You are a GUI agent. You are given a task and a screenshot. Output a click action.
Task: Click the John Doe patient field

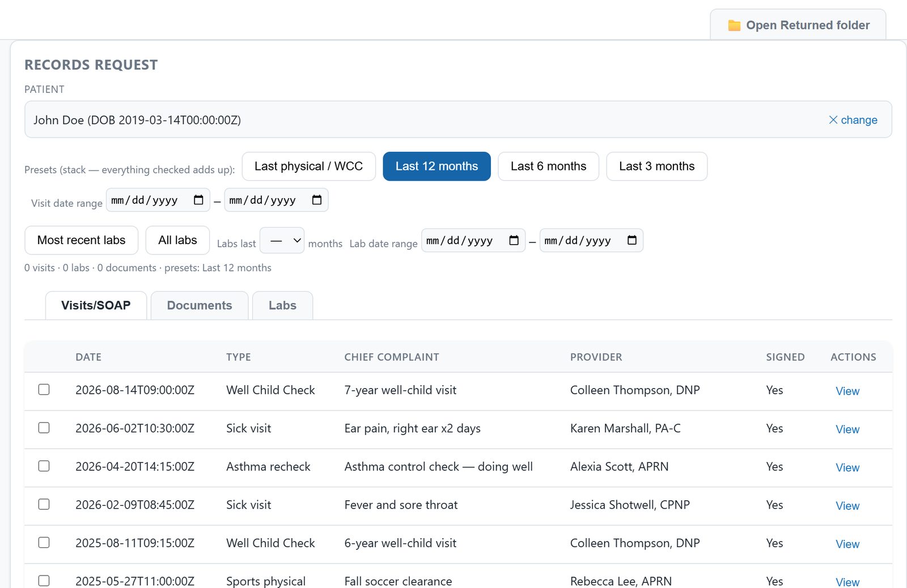458,120
